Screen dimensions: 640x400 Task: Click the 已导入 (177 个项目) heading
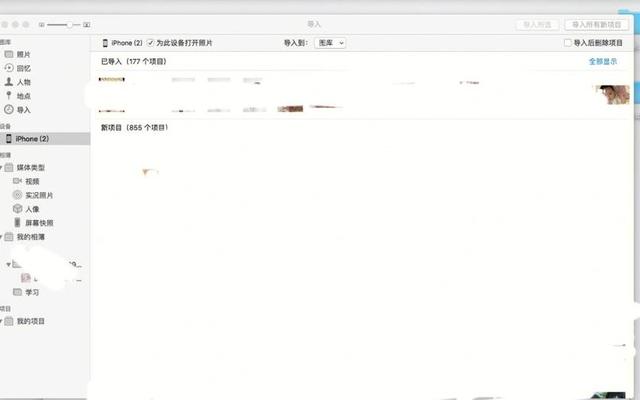pos(133,62)
